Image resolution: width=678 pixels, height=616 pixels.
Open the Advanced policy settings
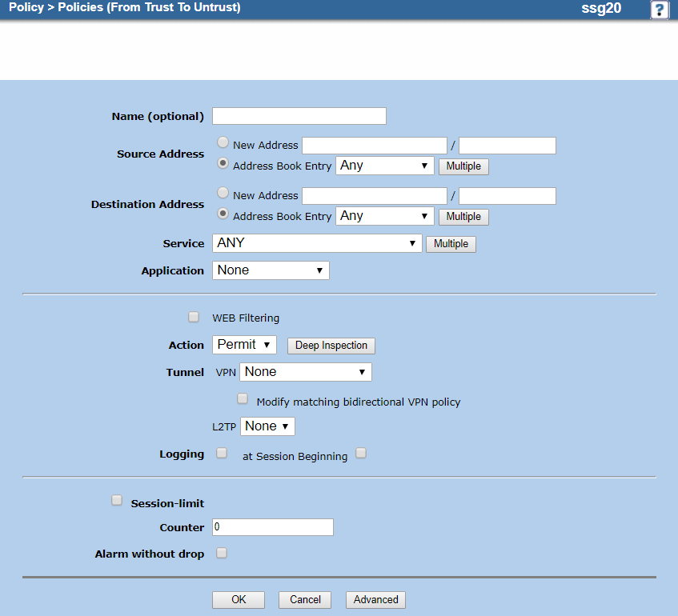click(x=375, y=599)
